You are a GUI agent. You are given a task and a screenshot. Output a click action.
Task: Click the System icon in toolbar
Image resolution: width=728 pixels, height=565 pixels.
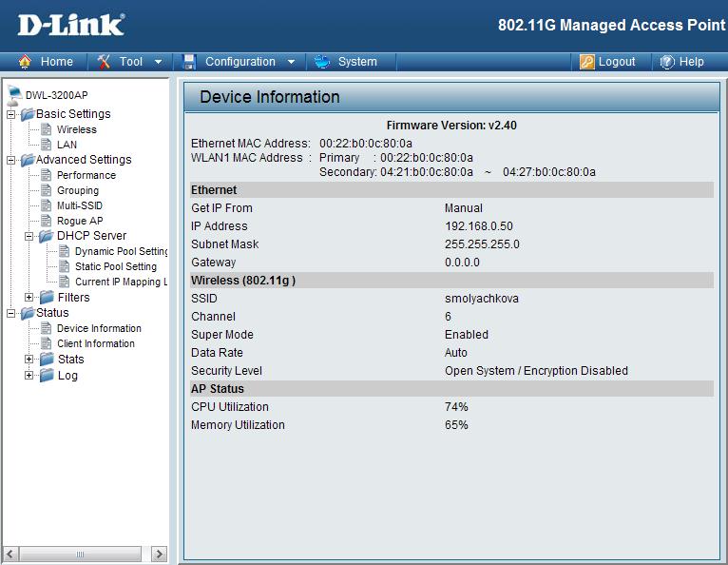322,62
